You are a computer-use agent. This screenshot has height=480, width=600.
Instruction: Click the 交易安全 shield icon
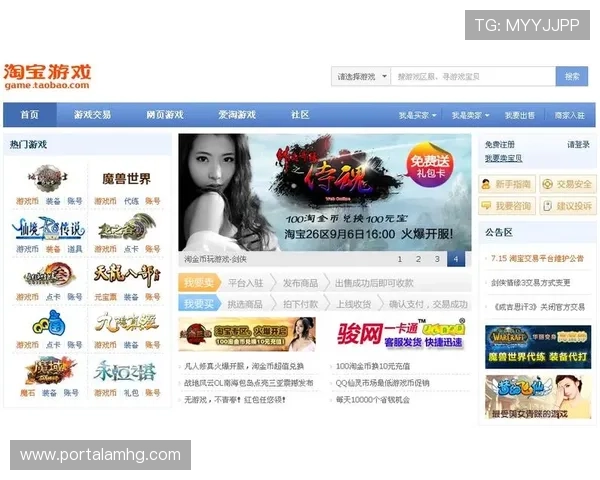[548, 184]
